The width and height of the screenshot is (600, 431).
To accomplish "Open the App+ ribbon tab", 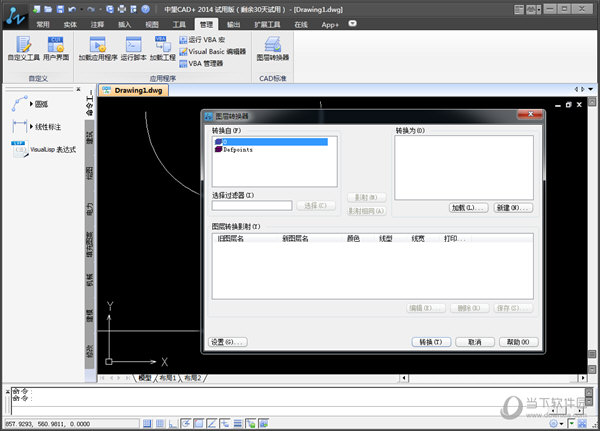I will (x=330, y=24).
